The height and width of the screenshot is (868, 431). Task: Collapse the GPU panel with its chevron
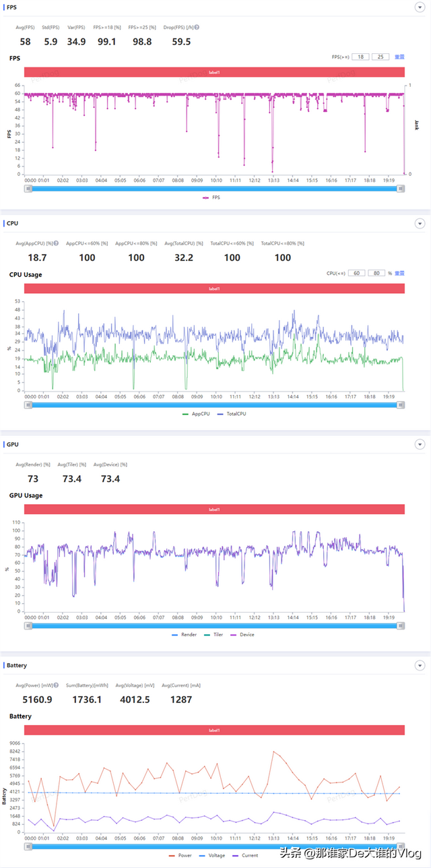[x=420, y=444]
